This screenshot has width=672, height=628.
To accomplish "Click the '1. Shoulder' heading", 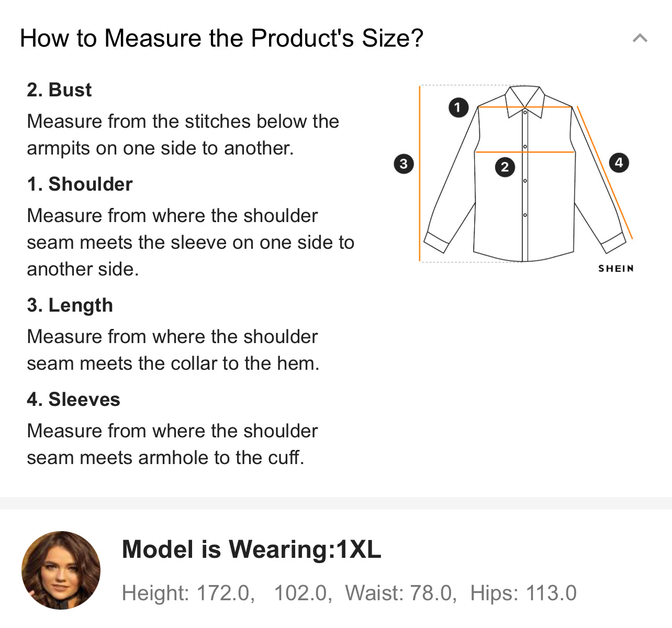I will point(80,184).
